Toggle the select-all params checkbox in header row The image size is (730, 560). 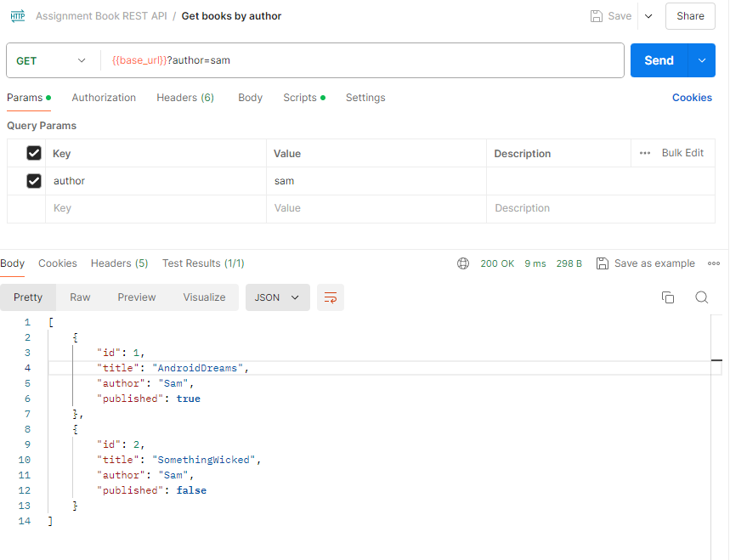tap(33, 153)
